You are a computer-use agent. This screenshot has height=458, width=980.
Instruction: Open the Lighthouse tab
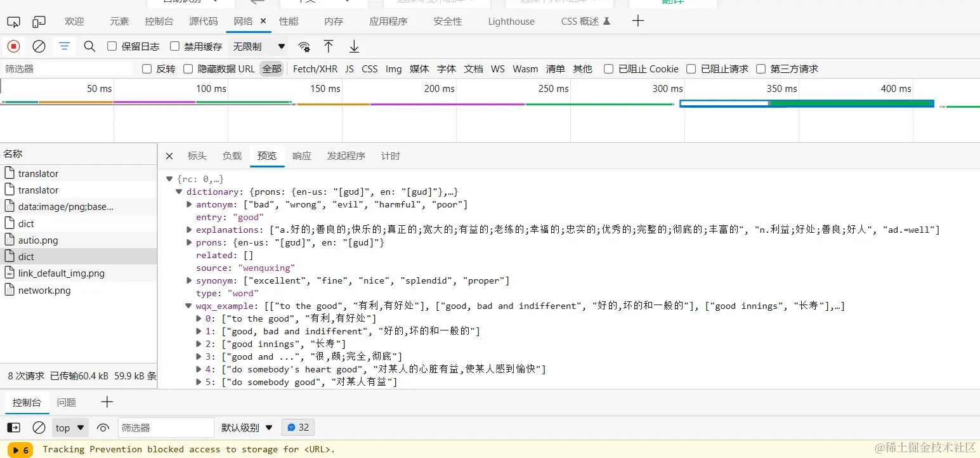coord(511,22)
